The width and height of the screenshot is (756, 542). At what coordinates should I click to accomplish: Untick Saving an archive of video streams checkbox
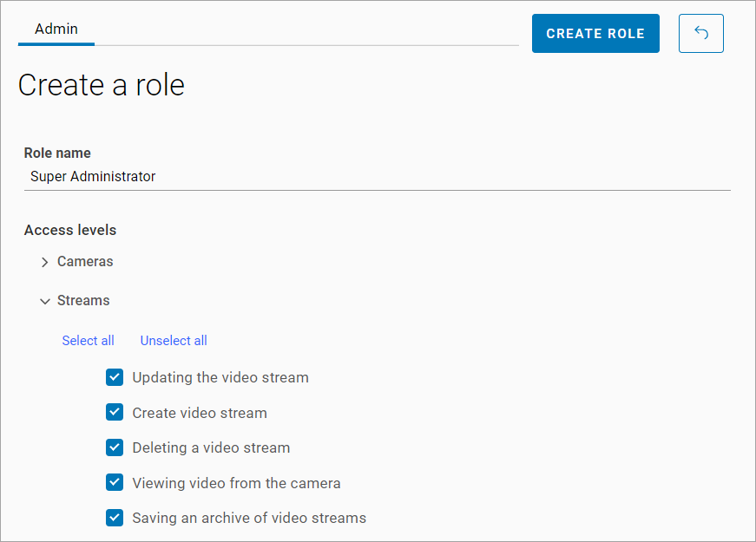point(115,518)
